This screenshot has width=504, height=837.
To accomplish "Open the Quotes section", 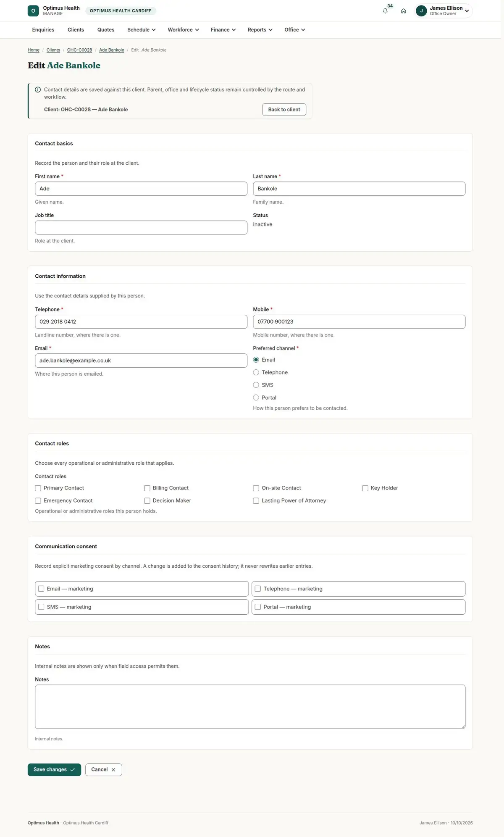I will [x=106, y=30].
